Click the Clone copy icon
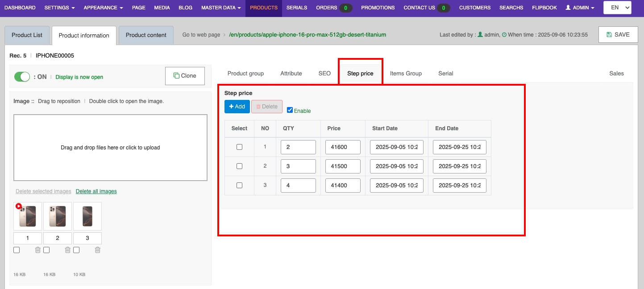The height and width of the screenshot is (289, 644). [176, 76]
